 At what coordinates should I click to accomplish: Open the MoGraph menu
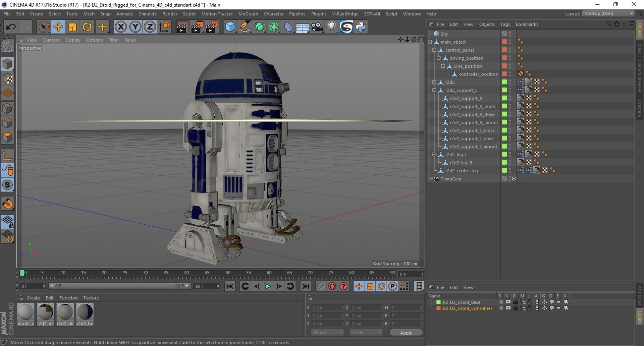coord(248,14)
